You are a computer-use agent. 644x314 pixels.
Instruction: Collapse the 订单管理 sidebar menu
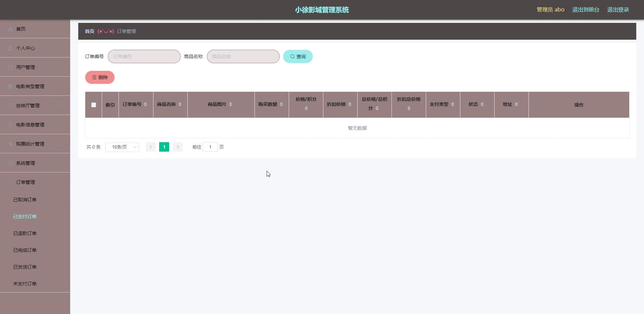(x=35, y=182)
